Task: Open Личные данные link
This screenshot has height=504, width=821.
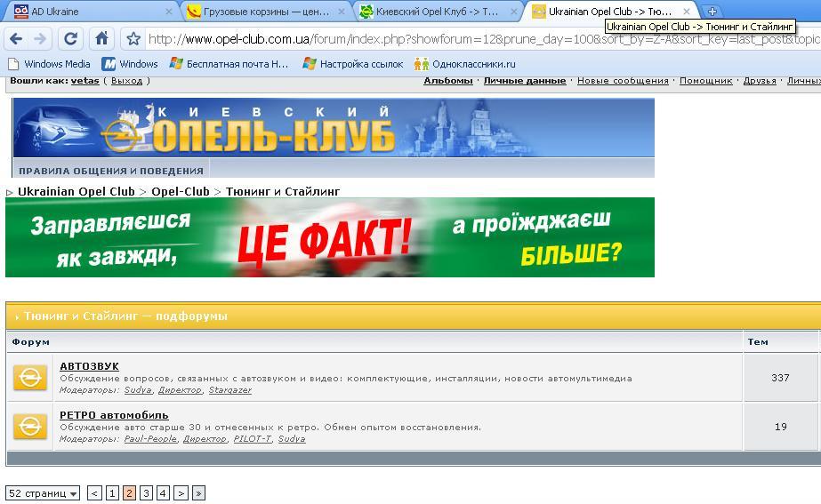Action: pyautogui.click(x=525, y=81)
